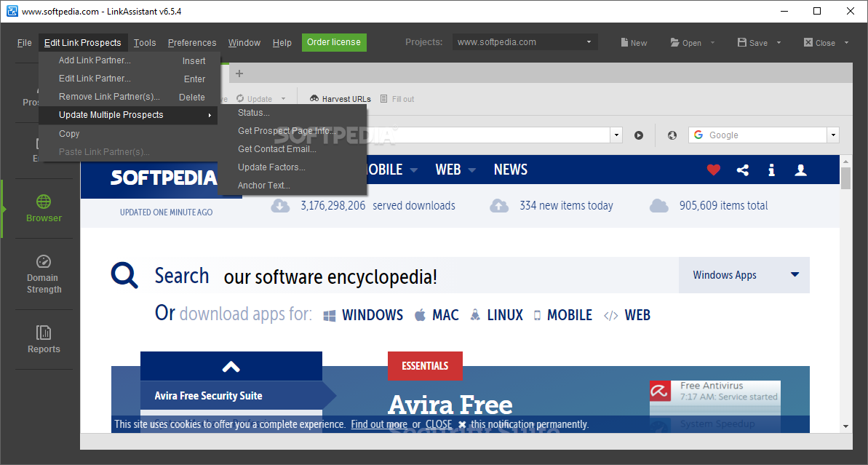Select Get Prospect Page Info...
868x465 pixels.
(x=292, y=131)
